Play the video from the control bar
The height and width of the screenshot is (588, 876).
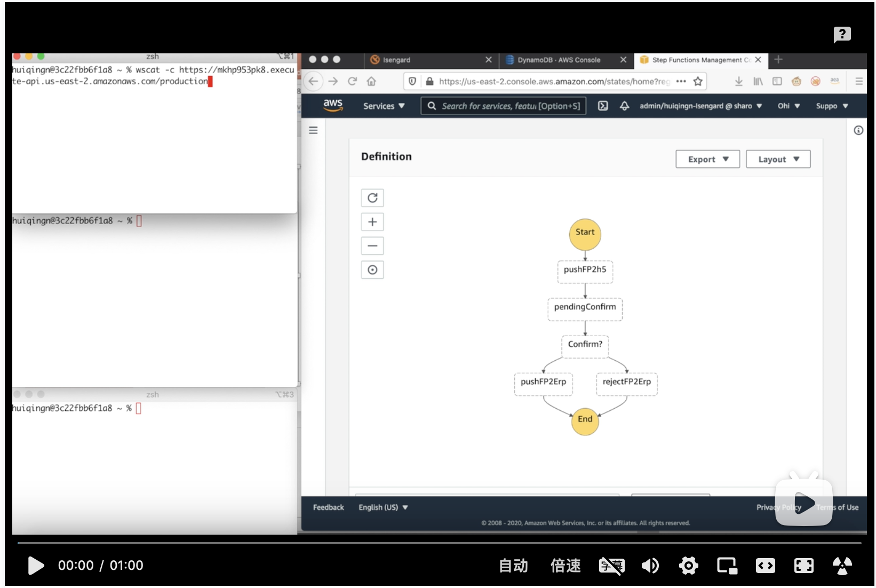point(36,565)
